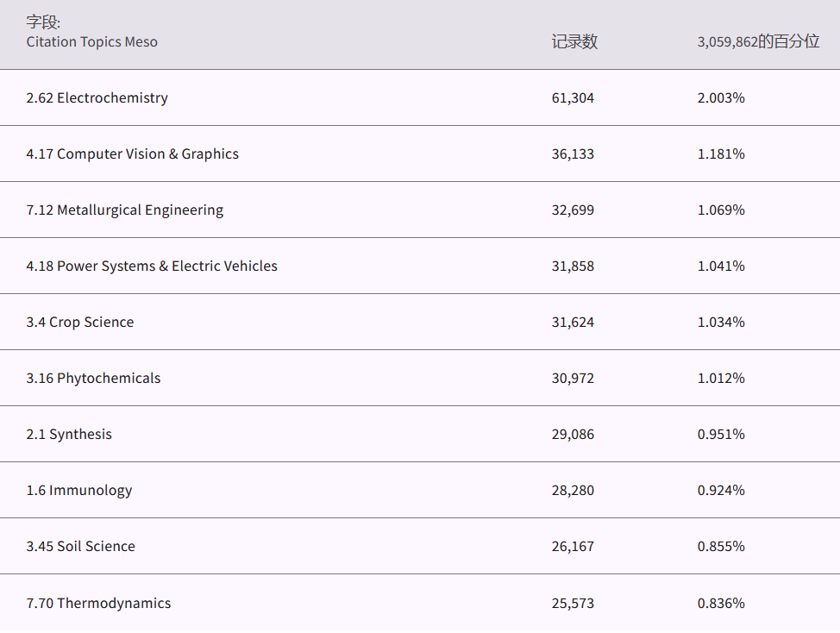The height and width of the screenshot is (633, 840).
Task: Select the 0.836% percentage value
Action: click(721, 603)
